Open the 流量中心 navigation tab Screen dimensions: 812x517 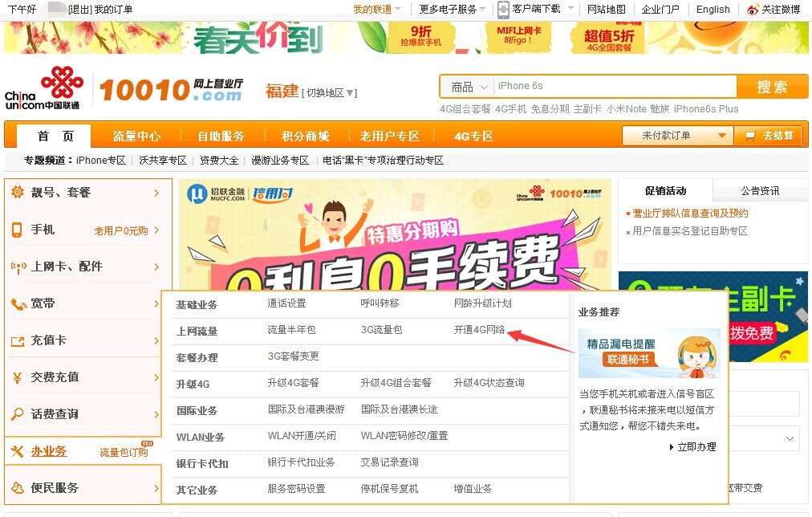point(136,136)
